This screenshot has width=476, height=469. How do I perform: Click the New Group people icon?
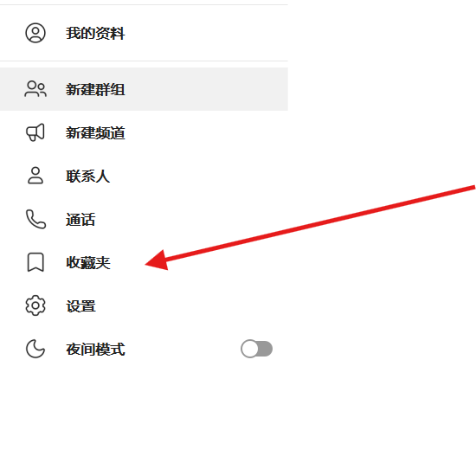click(x=35, y=89)
